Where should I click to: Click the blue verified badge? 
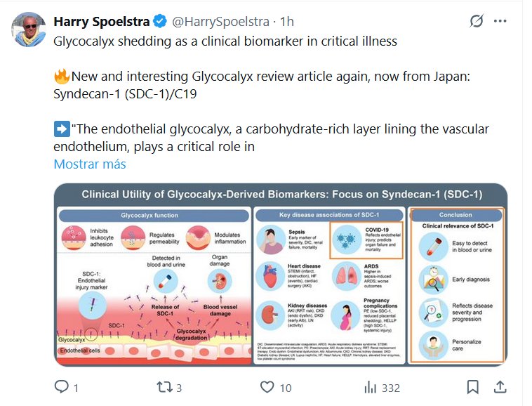pyautogui.click(x=161, y=22)
